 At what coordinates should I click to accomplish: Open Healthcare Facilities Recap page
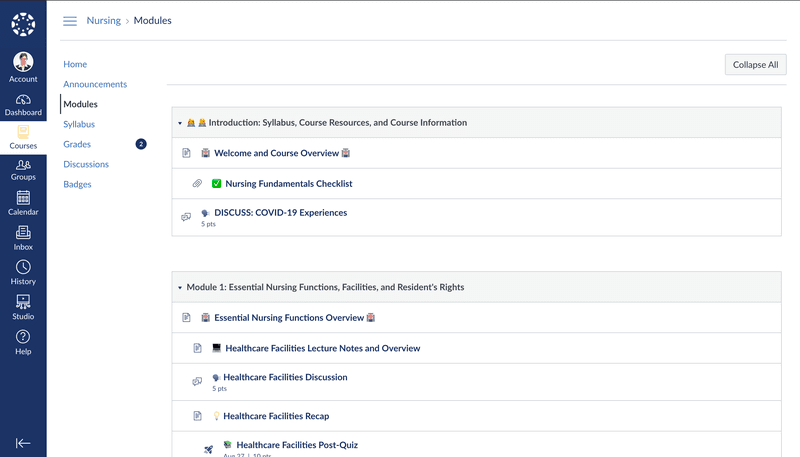tap(276, 416)
